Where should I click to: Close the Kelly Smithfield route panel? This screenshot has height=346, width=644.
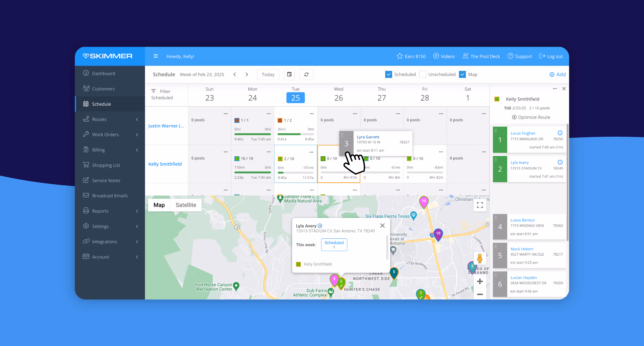(x=564, y=89)
